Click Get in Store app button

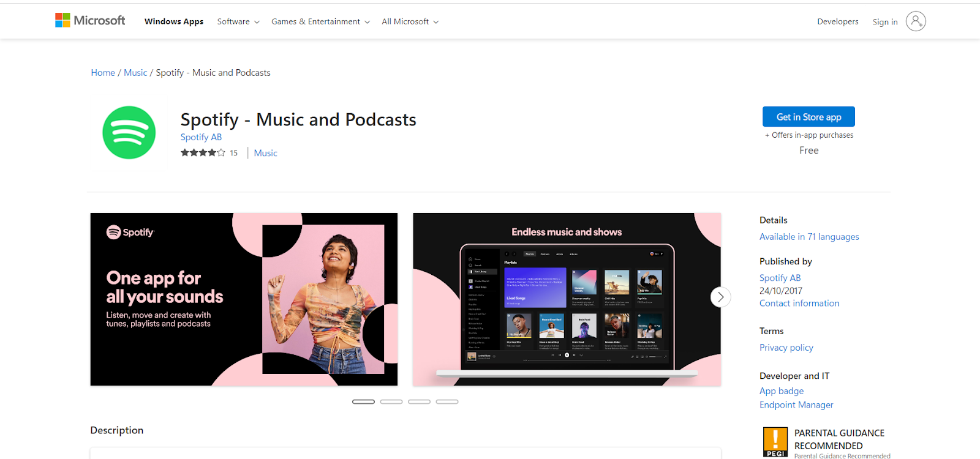coord(809,117)
